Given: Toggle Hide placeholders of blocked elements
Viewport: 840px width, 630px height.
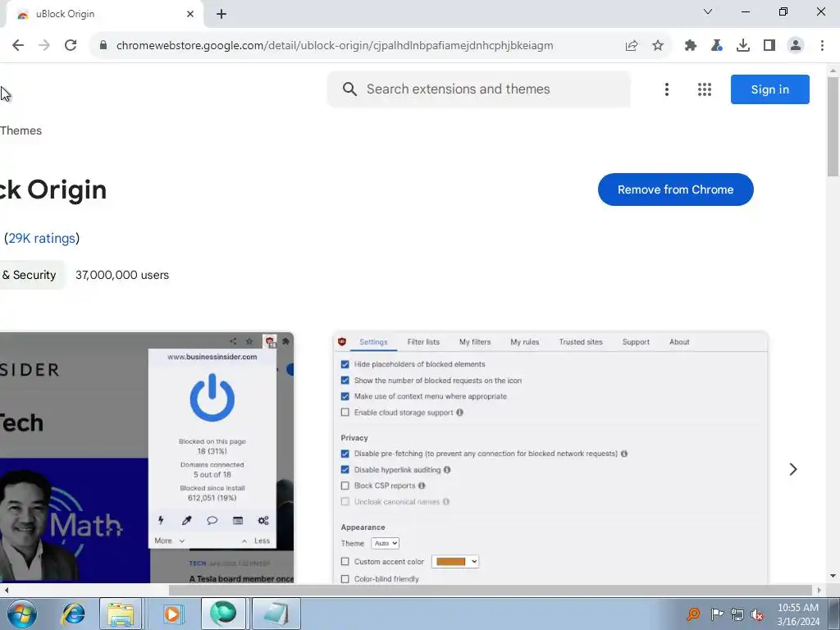Looking at the screenshot, I should [x=345, y=364].
